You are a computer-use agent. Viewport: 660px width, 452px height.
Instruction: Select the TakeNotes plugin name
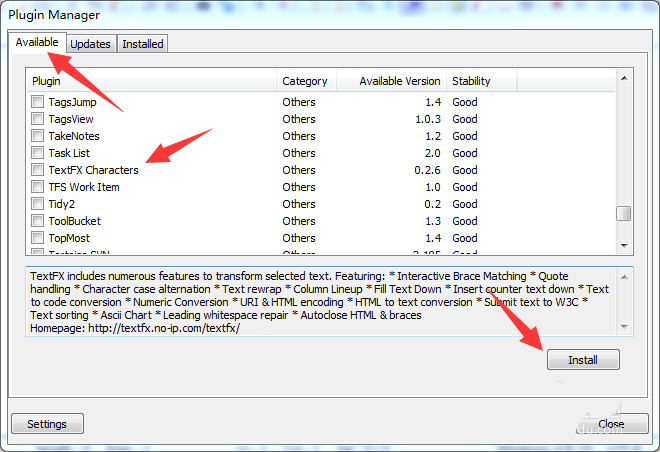tap(74, 136)
